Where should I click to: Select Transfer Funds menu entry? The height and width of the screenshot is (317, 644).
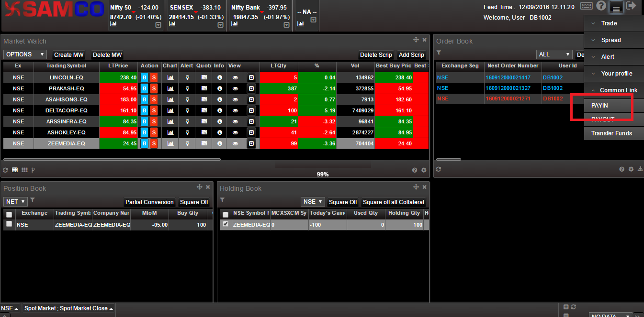click(x=614, y=133)
